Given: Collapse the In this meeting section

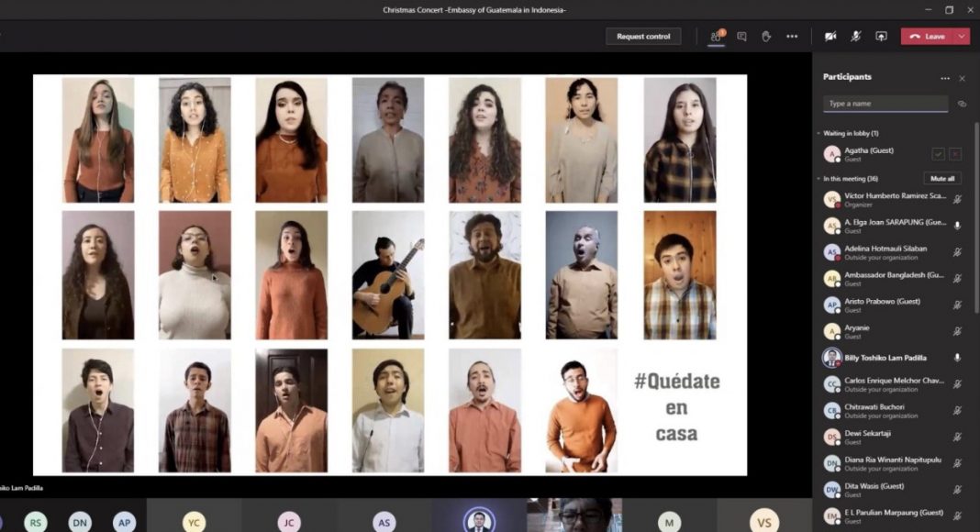Looking at the screenshot, I should click(x=819, y=179).
